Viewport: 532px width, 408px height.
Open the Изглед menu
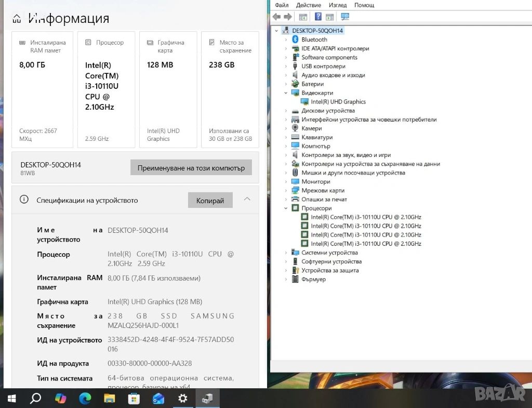[338, 5]
